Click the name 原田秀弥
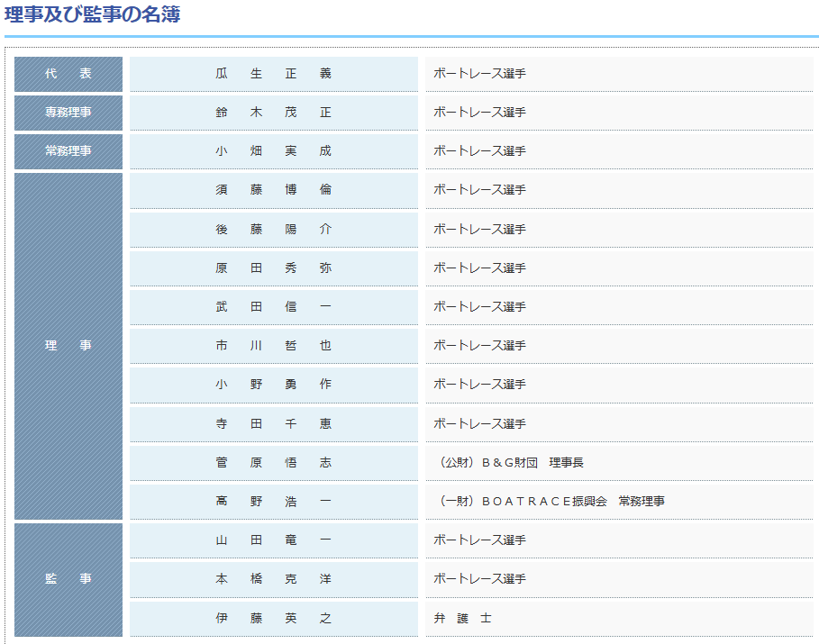The width and height of the screenshot is (819, 644). click(x=274, y=268)
